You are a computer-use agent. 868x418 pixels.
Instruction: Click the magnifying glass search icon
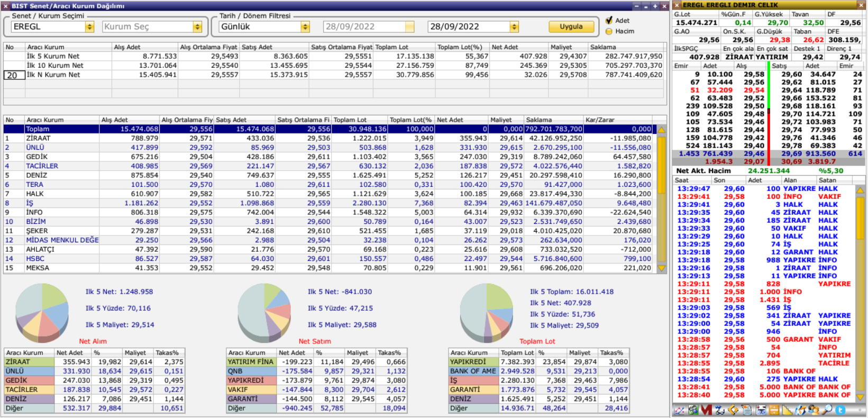point(827,410)
